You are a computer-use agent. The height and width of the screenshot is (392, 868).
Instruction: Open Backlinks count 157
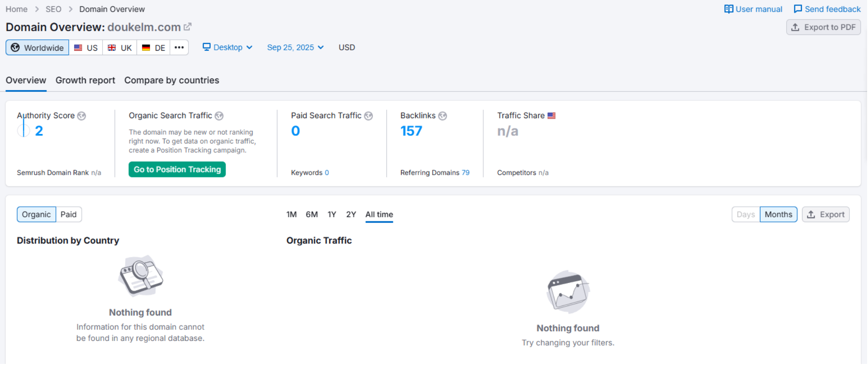point(411,131)
